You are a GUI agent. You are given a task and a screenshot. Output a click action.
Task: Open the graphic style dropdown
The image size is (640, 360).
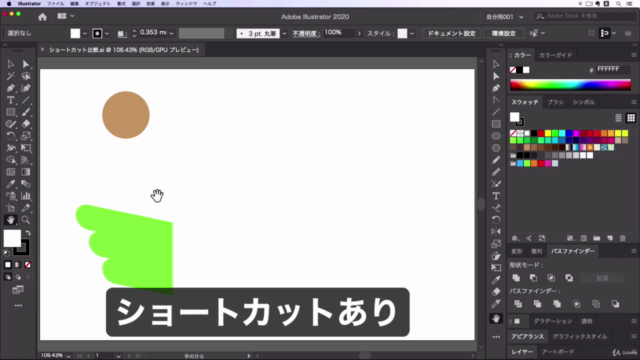point(412,33)
